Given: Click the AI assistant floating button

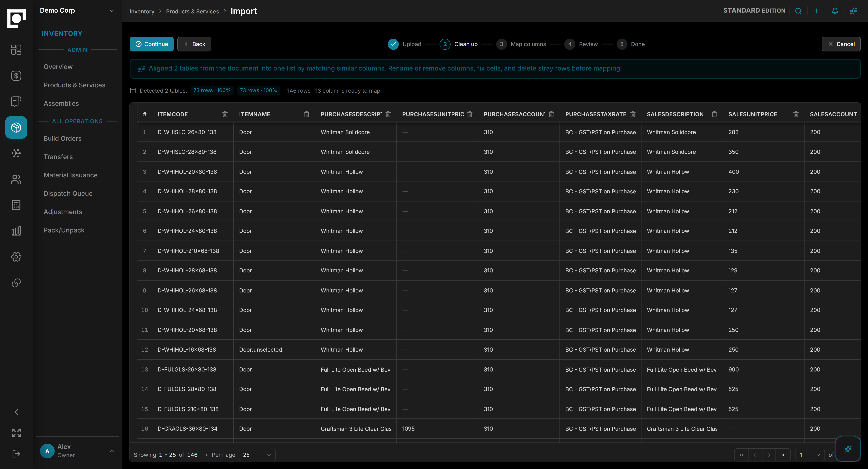Looking at the screenshot, I should point(848,449).
